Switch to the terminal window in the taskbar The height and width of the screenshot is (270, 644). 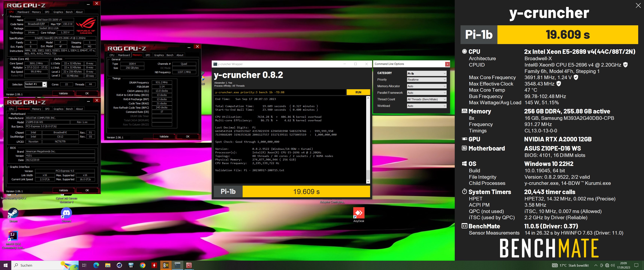pos(177,265)
